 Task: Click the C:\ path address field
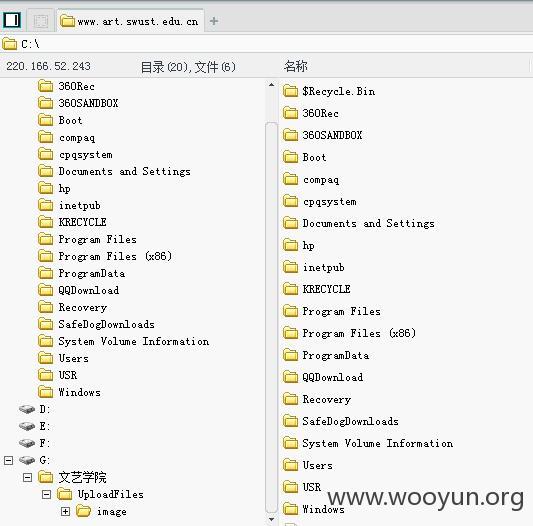[x=266, y=44]
